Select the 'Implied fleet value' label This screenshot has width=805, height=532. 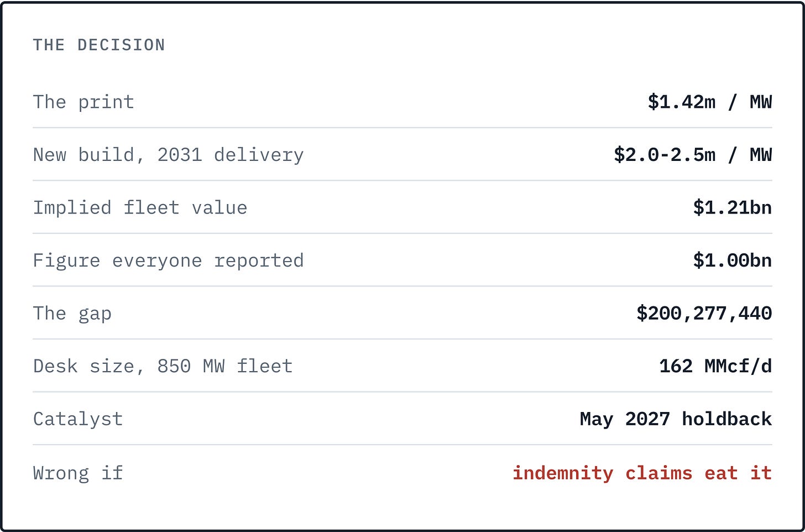point(140,207)
